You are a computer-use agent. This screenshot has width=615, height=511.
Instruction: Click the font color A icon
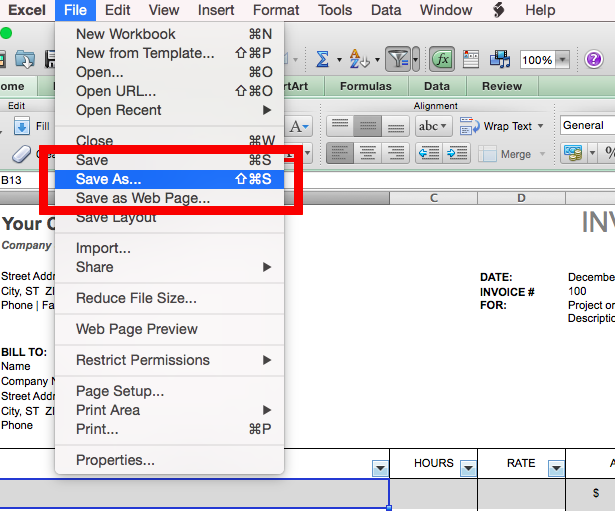coord(299,126)
